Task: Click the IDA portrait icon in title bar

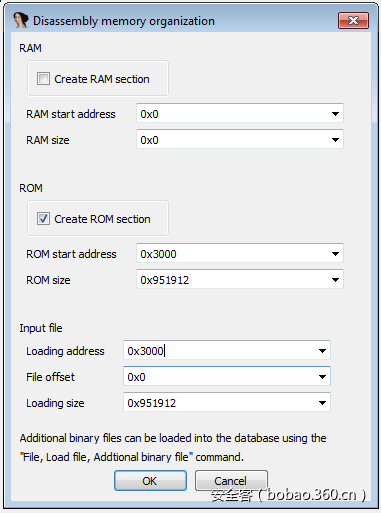Action: (x=21, y=20)
